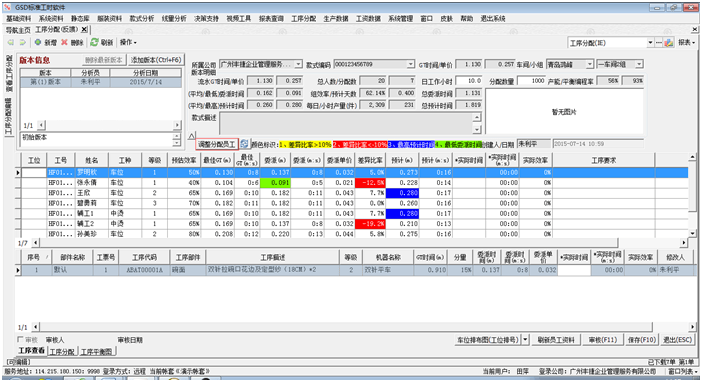Toggle the 审核 checkbox

pos(20,339)
